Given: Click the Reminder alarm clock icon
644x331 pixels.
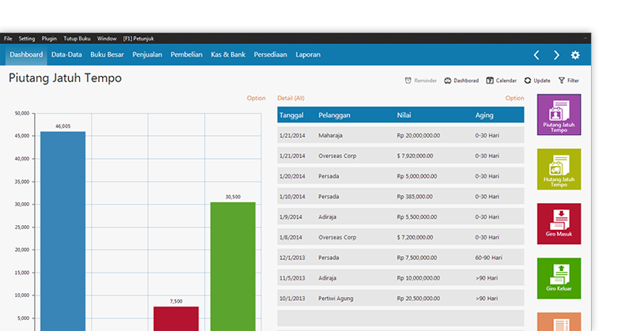Looking at the screenshot, I should (x=407, y=81).
